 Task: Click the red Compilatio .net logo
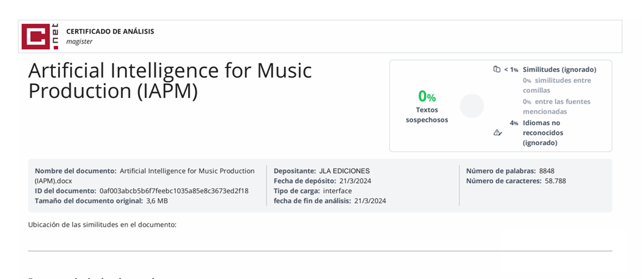tap(40, 36)
